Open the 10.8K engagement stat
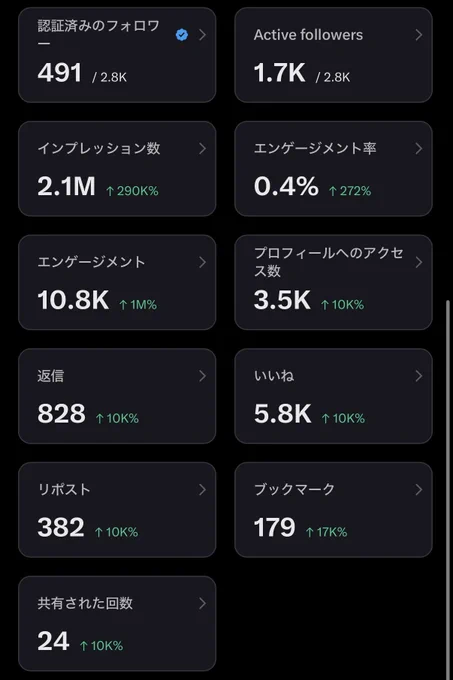The height and width of the screenshot is (680, 453). pyautogui.click(x=73, y=300)
